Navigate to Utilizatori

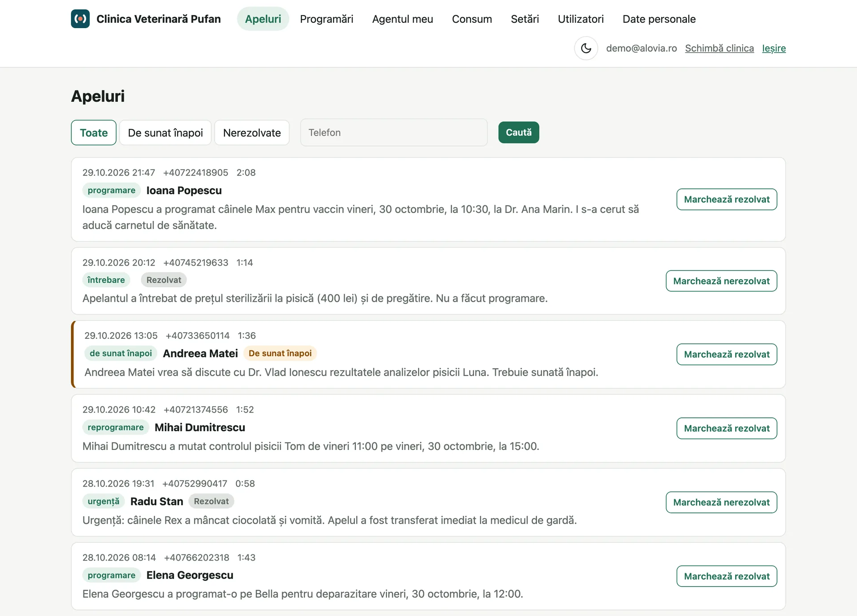click(580, 19)
